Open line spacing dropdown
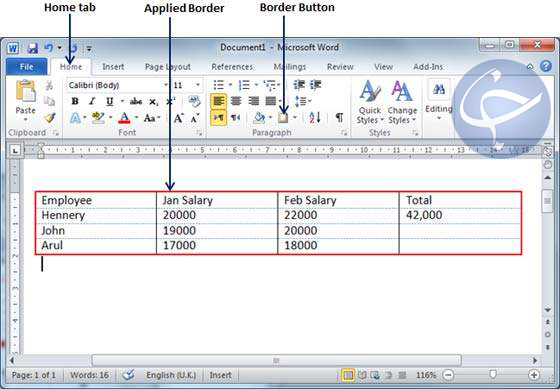The height and width of the screenshot is (389, 560). click(303, 101)
